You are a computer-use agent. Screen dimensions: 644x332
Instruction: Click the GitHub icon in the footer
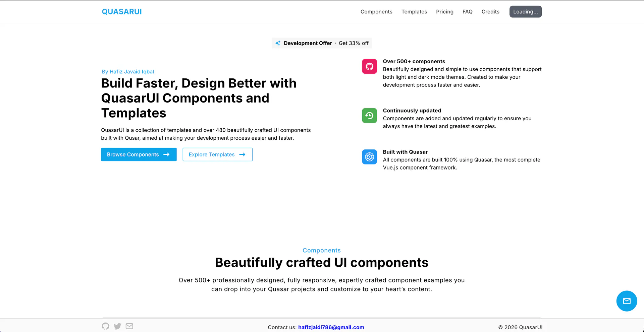click(x=105, y=326)
